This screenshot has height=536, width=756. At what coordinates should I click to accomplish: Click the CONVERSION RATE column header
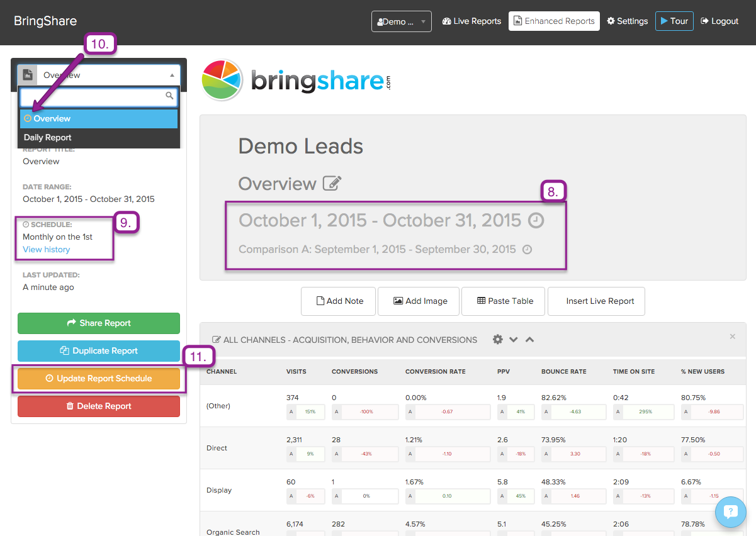click(436, 372)
